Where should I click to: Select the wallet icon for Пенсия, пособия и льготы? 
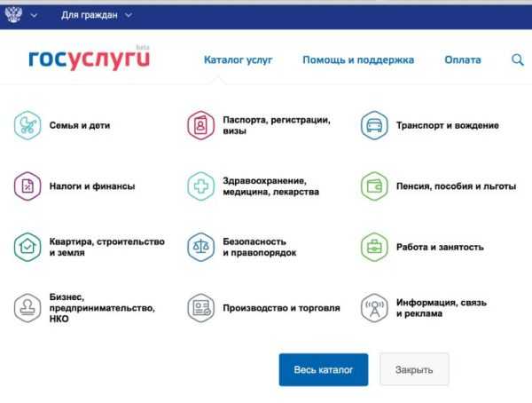pyautogui.click(x=374, y=186)
